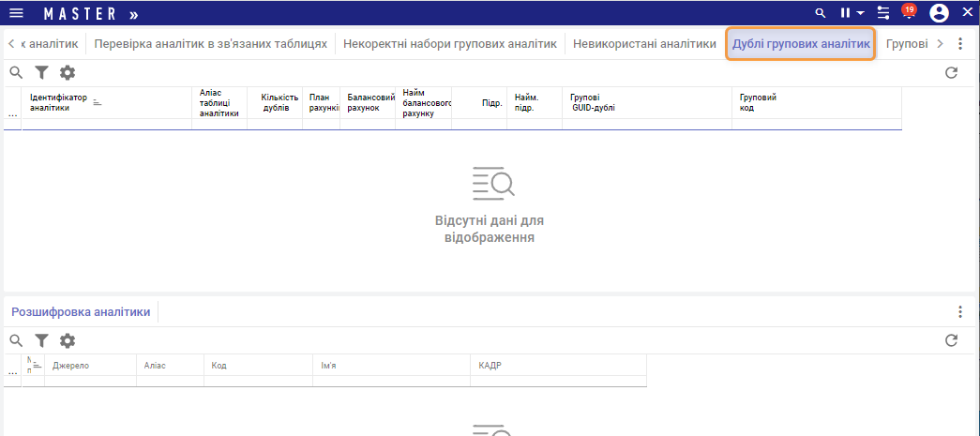This screenshot has width=980, height=436.
Task: Click the filter row cell under Код column
Action: pos(258,381)
